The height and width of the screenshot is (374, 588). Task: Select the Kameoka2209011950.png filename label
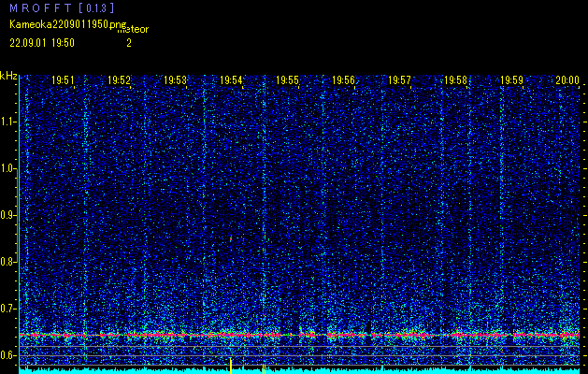68,24
